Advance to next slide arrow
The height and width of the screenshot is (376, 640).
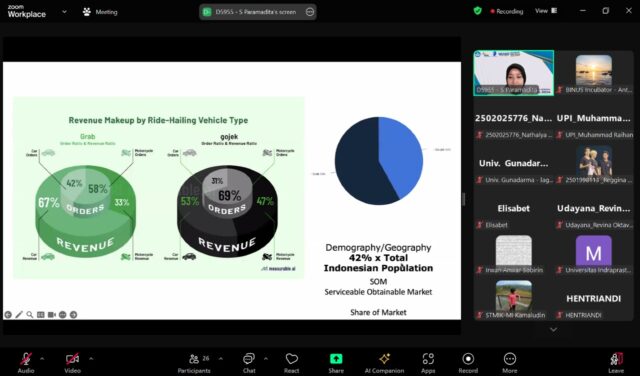(73, 315)
